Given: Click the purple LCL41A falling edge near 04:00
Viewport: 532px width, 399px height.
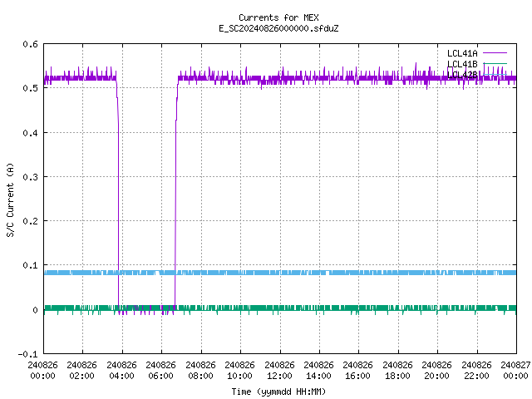Looking at the screenshot, I should (x=118, y=194).
